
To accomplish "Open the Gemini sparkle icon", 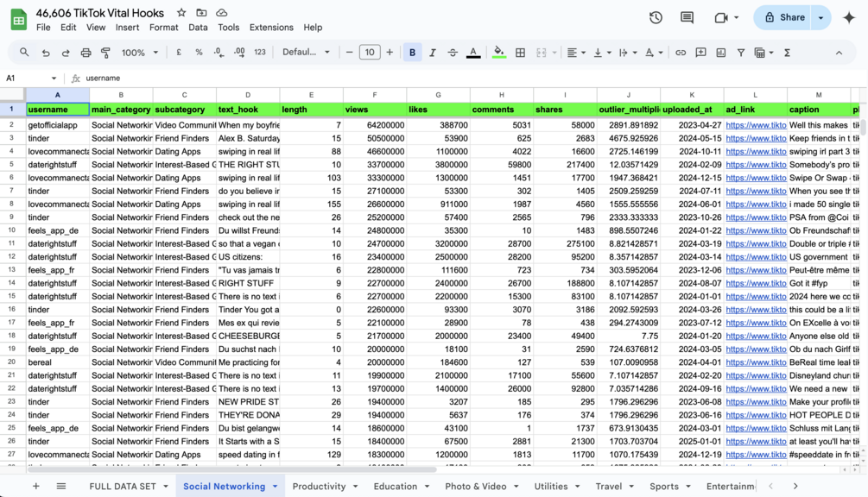I will [x=849, y=18].
